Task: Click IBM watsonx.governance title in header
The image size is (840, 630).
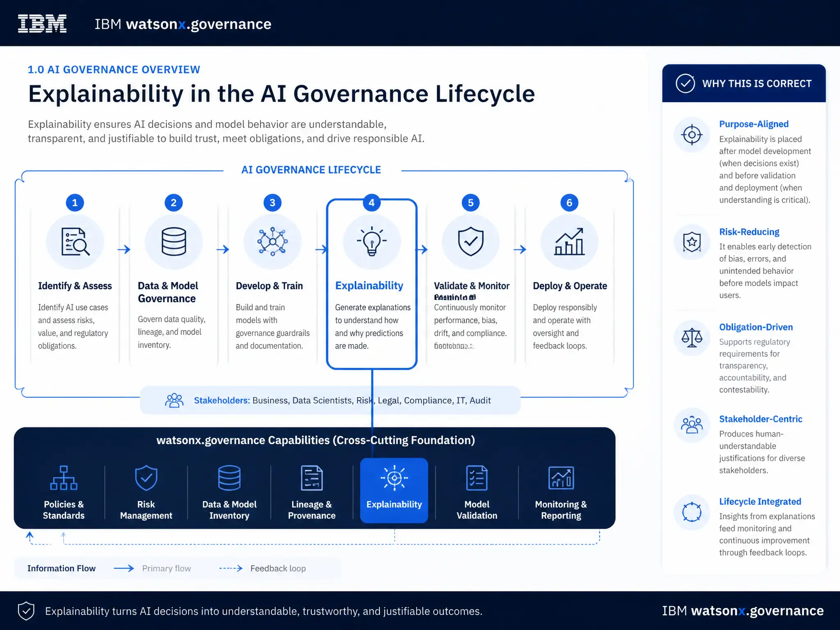Action: (183, 24)
